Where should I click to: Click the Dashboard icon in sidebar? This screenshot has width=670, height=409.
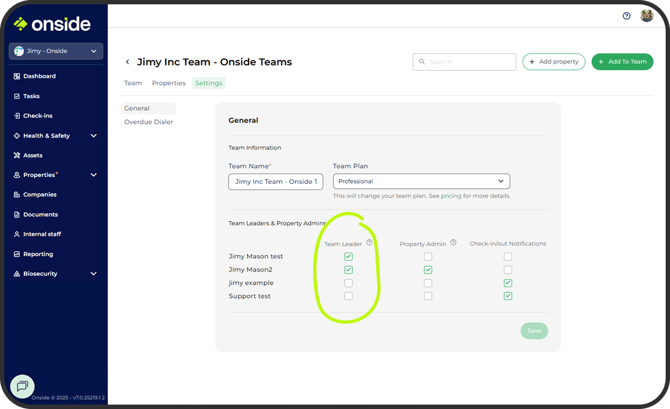(x=17, y=76)
